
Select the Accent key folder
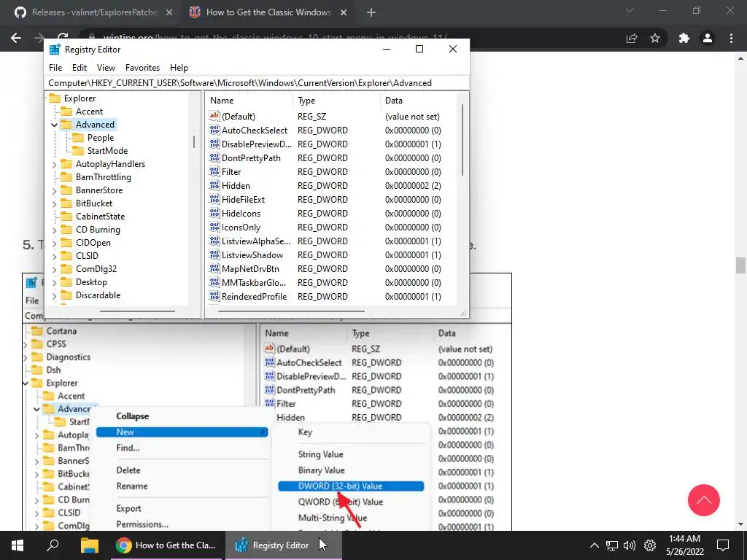click(66, 112)
